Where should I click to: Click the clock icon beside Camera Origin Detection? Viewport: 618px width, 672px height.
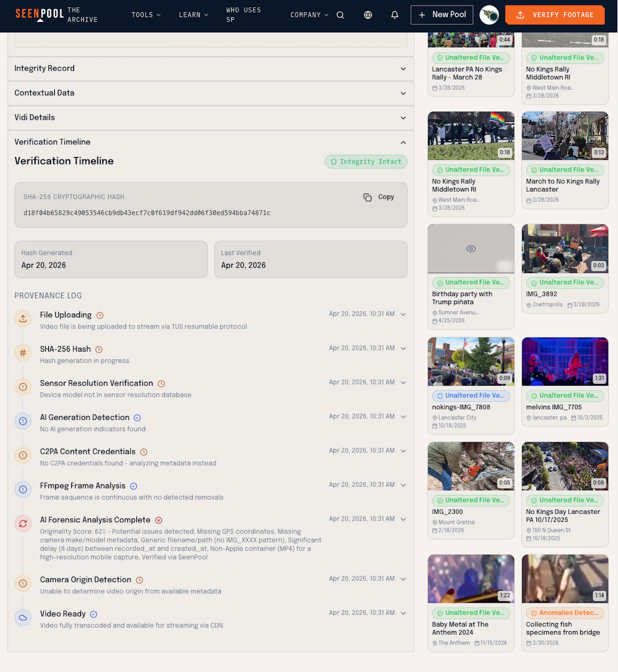tap(139, 580)
